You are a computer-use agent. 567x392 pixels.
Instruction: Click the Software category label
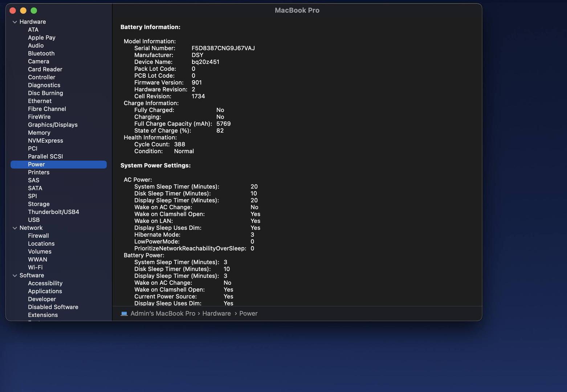(x=32, y=275)
